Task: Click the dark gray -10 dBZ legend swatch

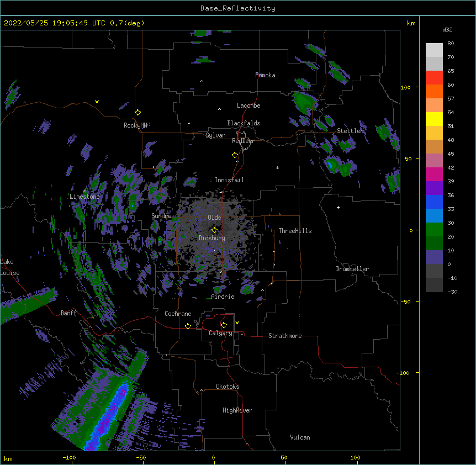Action: pyautogui.click(x=434, y=285)
